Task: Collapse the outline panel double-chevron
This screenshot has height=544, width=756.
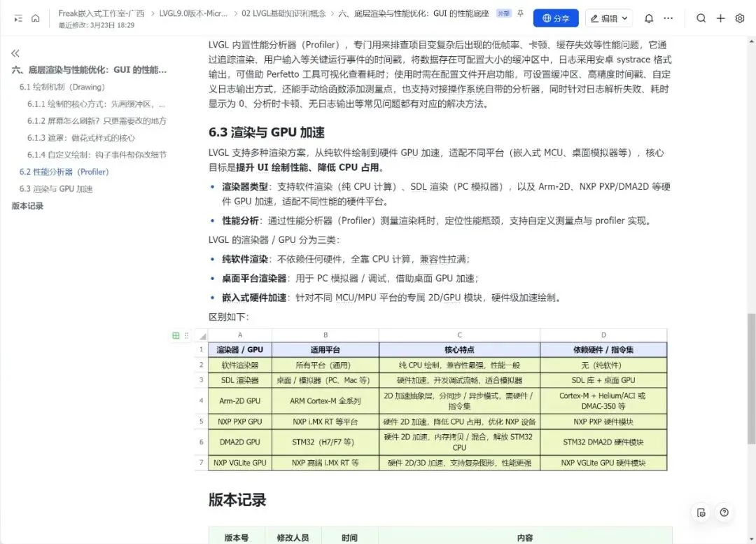Action: coord(15,53)
